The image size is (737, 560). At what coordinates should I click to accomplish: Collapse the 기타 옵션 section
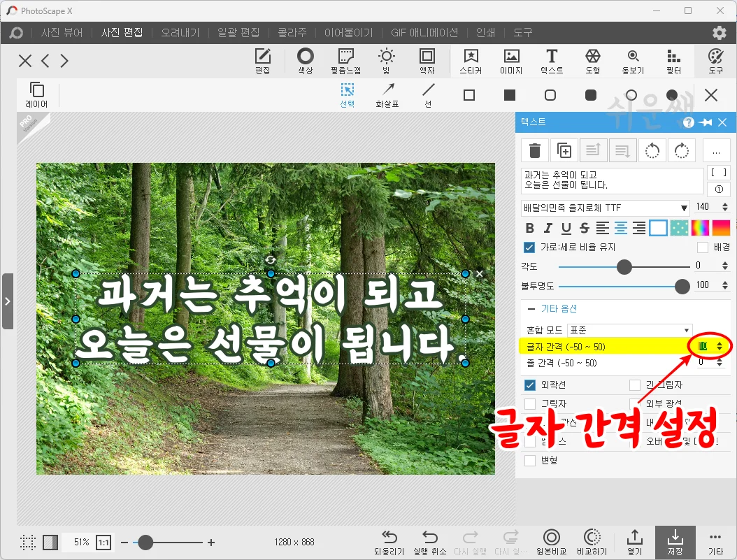(x=531, y=308)
